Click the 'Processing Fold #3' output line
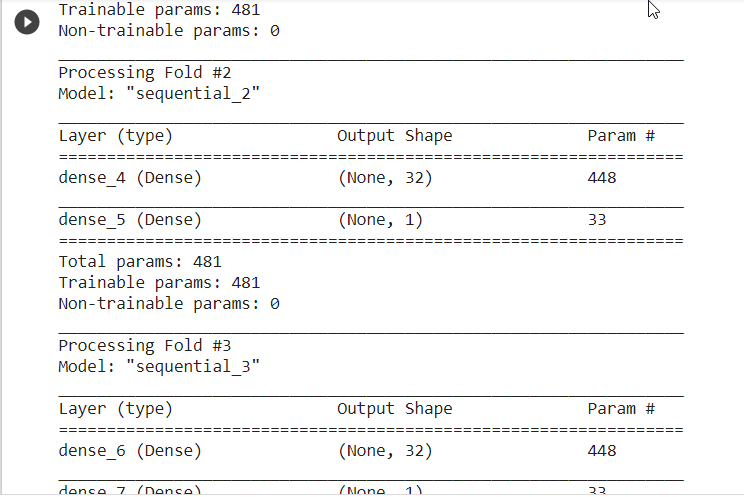744x497 pixels. pyautogui.click(x=145, y=346)
